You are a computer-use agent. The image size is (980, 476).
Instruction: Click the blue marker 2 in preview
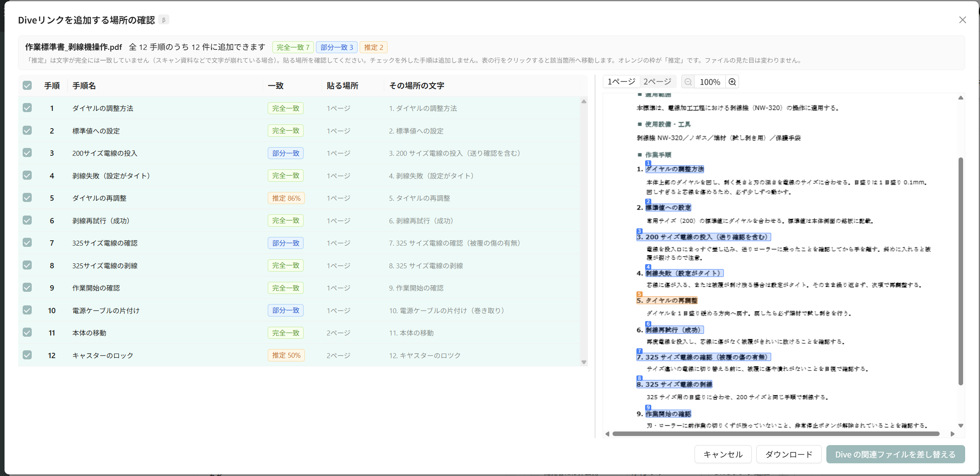tap(648, 202)
